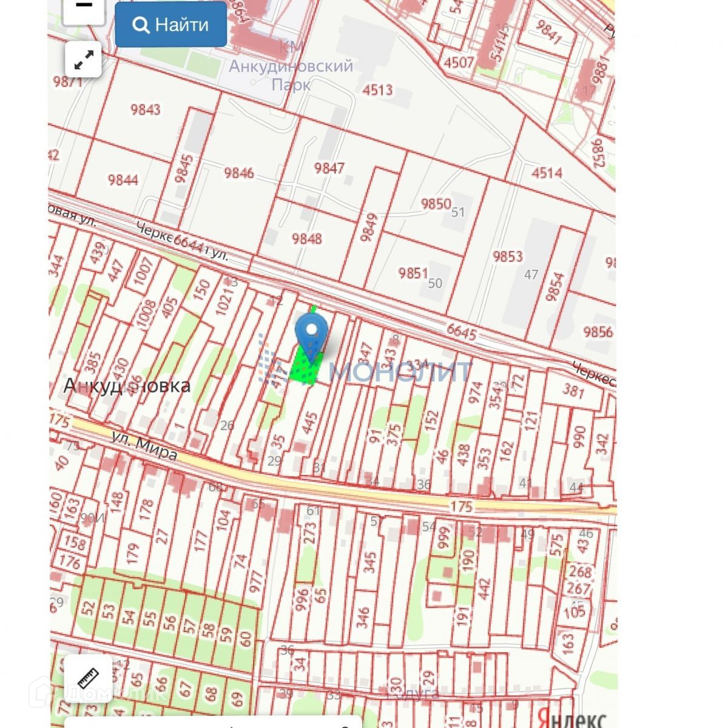
Task: Click parcel number 9846
Action: (238, 173)
